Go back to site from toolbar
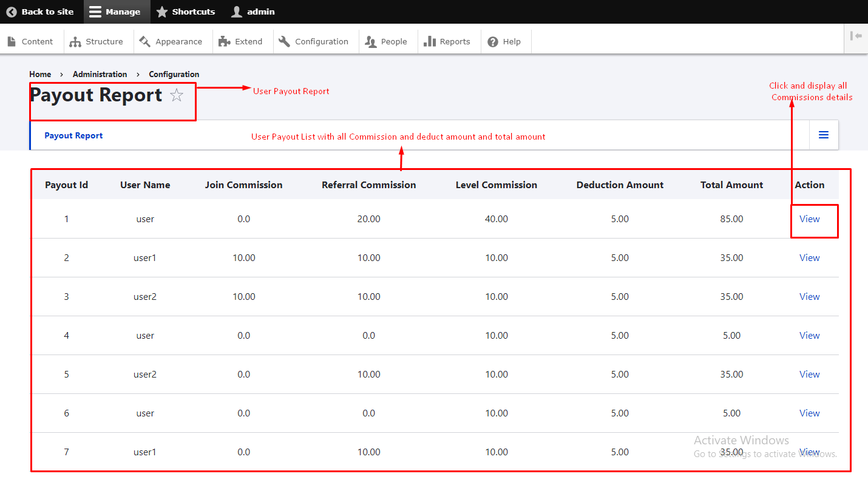The width and height of the screenshot is (868, 485). (40, 12)
